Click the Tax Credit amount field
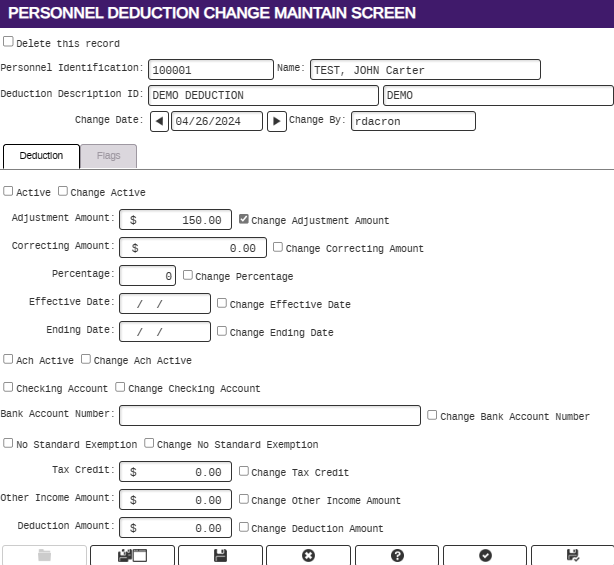 click(x=175, y=472)
